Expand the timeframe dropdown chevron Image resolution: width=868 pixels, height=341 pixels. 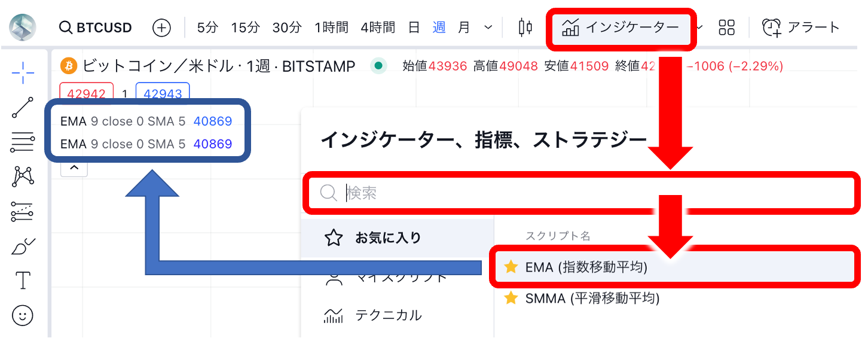(x=488, y=28)
